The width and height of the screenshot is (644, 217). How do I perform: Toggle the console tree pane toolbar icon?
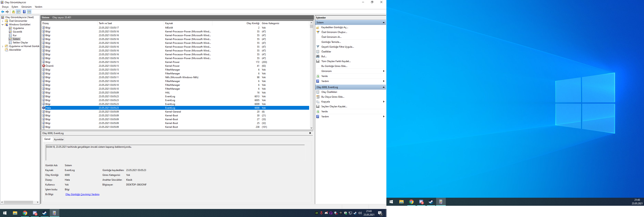(18, 12)
